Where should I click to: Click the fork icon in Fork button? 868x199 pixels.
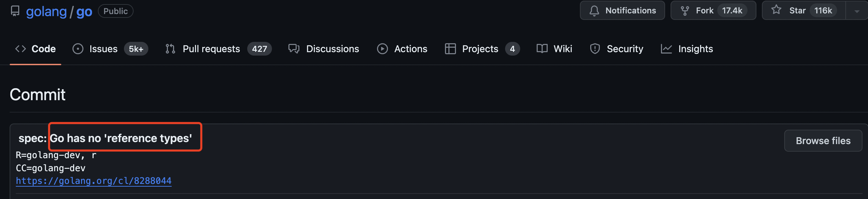tap(685, 11)
